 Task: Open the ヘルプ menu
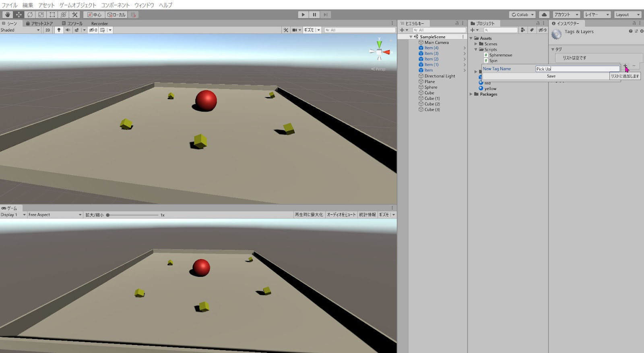(165, 5)
